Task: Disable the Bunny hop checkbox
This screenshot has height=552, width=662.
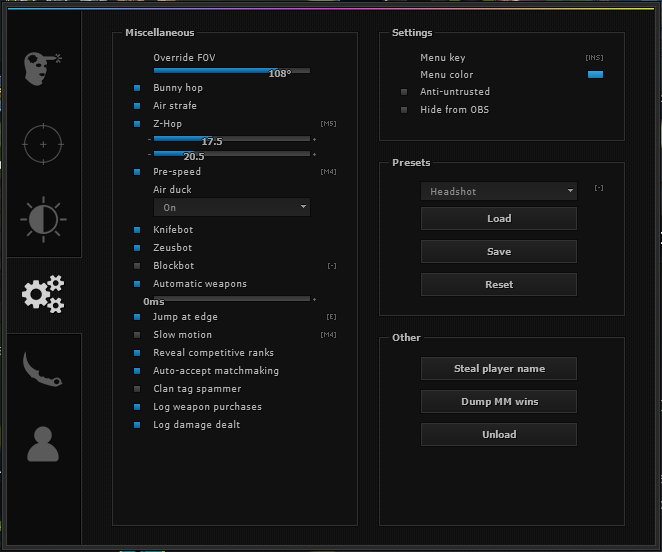Action: pyautogui.click(x=137, y=88)
